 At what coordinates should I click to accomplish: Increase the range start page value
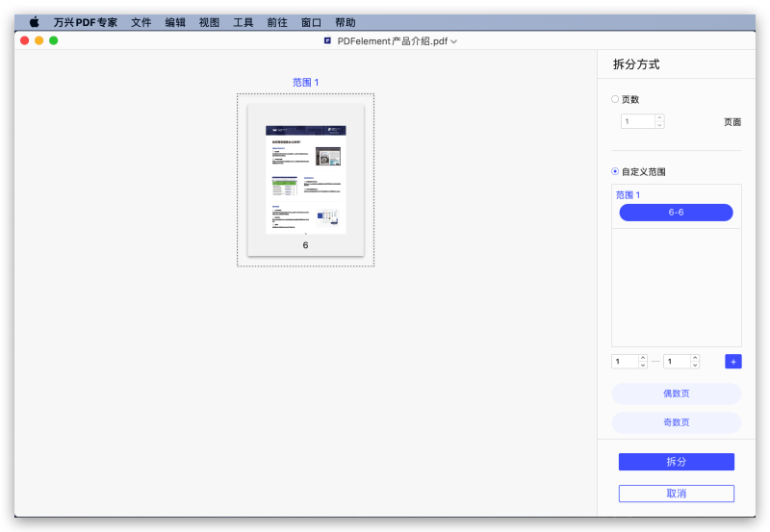click(x=643, y=358)
